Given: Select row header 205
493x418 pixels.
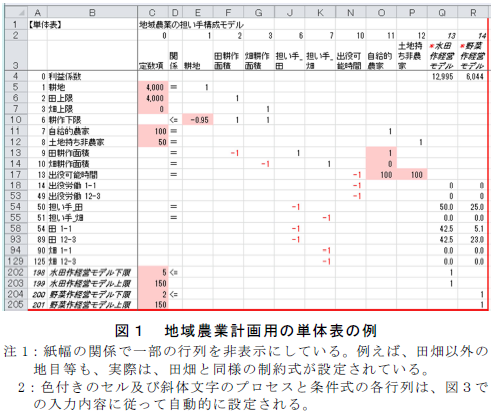Looking at the screenshot, I should pyautogui.click(x=16, y=304).
